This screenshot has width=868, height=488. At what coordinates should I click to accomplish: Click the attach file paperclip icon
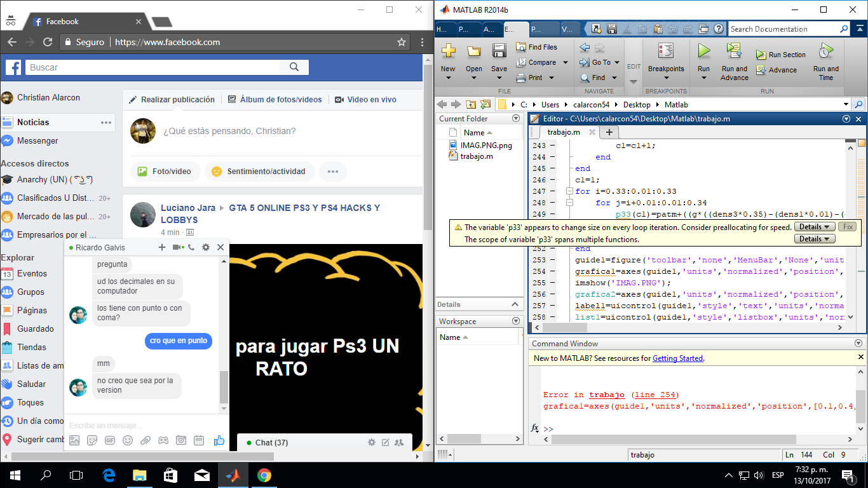(146, 440)
